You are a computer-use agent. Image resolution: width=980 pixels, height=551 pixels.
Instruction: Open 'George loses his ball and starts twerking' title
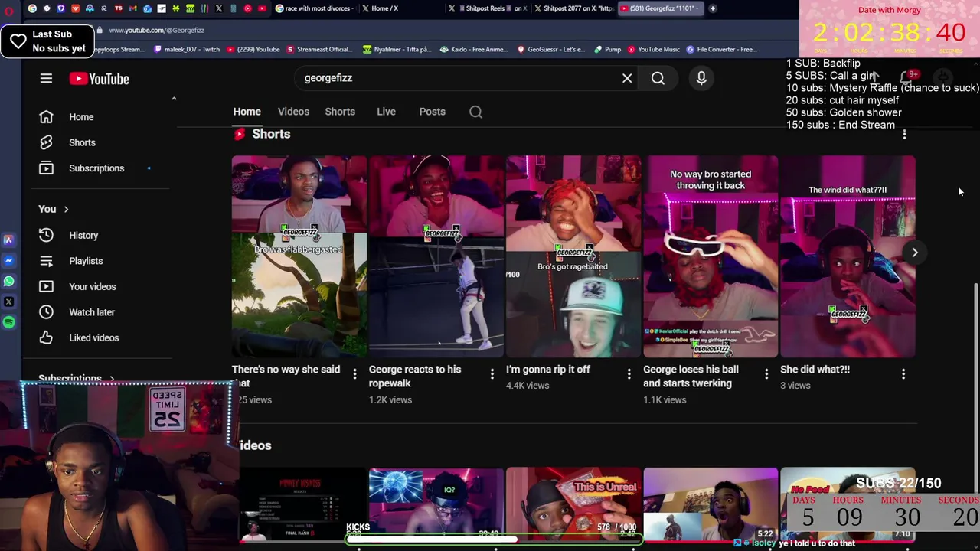[x=691, y=377]
